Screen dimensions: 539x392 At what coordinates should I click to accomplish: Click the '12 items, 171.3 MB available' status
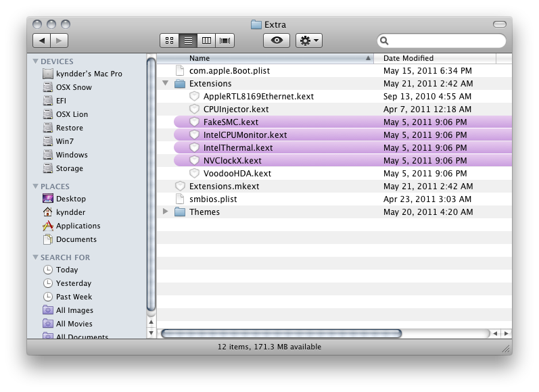coord(269,347)
